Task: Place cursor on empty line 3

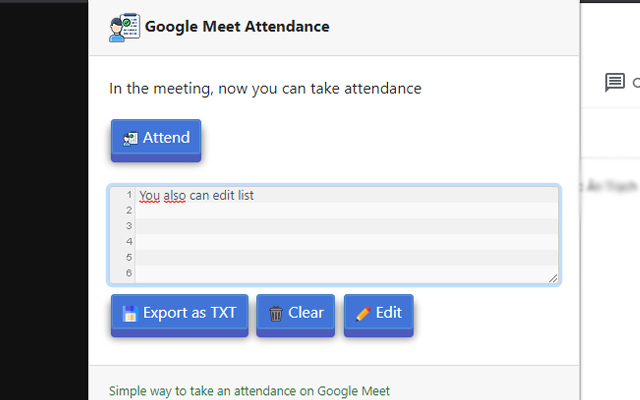Action: pos(340,226)
